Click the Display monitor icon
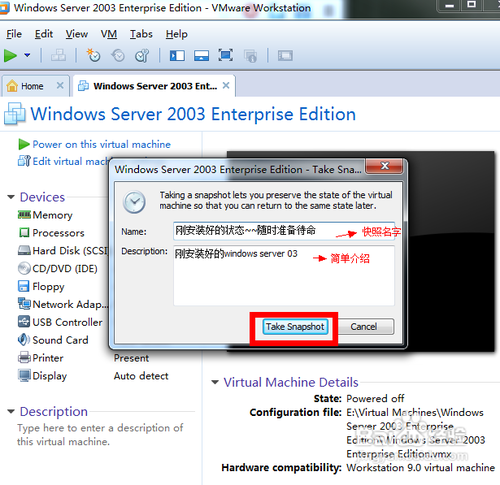500x485 pixels. (x=24, y=375)
